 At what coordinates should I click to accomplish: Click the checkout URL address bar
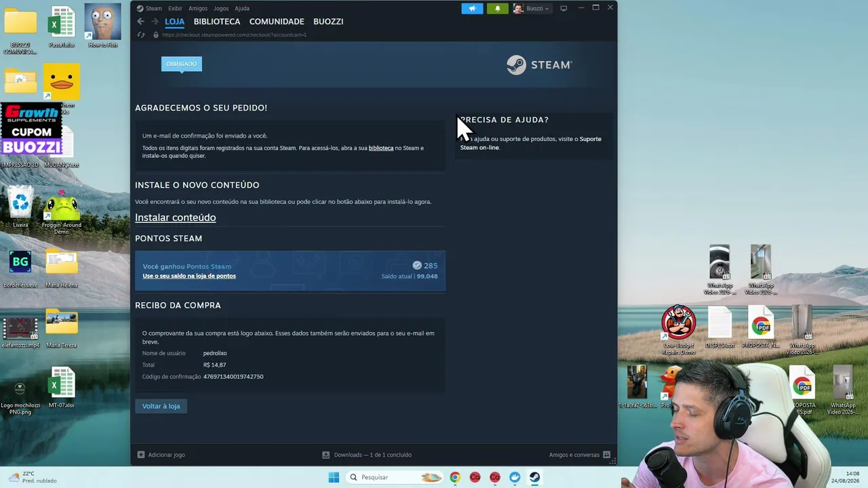click(234, 35)
